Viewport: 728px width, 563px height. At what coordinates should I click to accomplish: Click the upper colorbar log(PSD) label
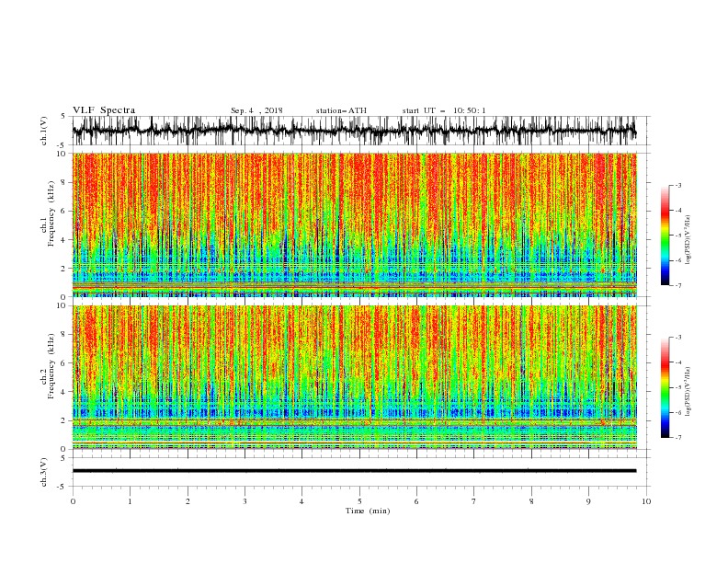click(688, 240)
